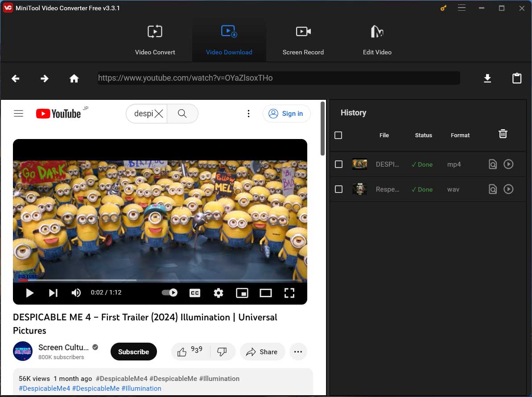Click the video progress bar

click(x=160, y=280)
